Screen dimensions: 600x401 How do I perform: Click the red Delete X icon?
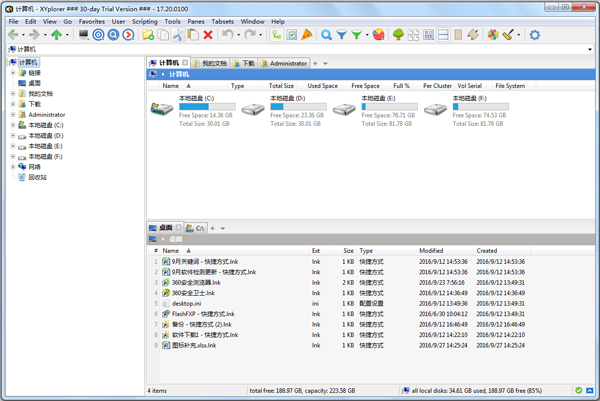(208, 35)
